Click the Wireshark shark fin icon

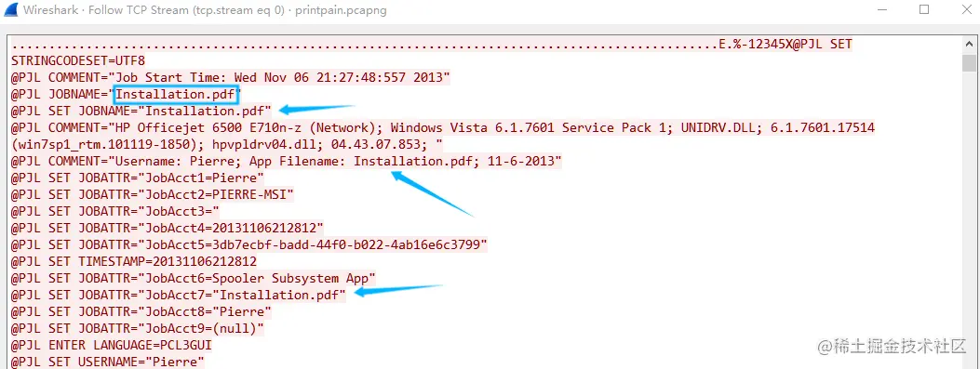(x=10, y=10)
